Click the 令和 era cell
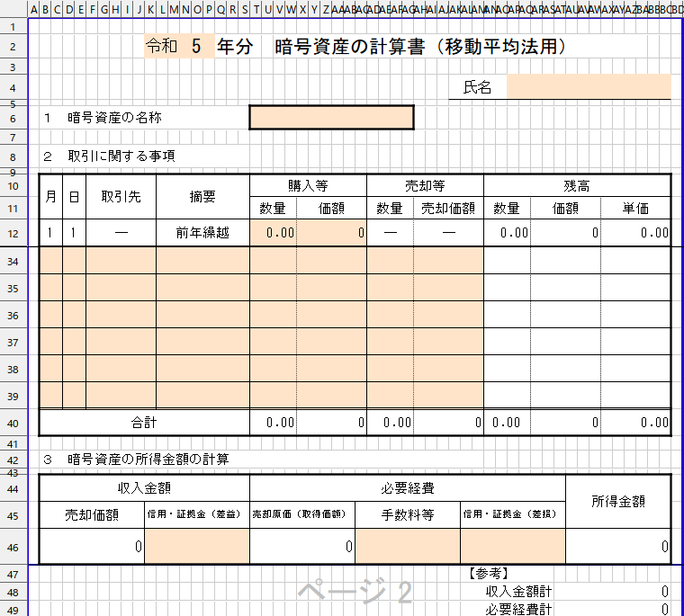Viewport: 684px width, 616px height. coord(161,46)
